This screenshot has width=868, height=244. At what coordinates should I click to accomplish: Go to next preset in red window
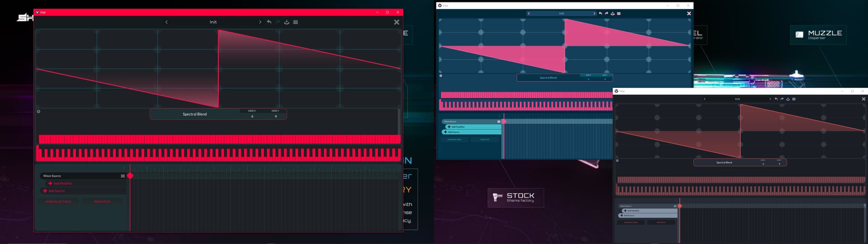(x=260, y=22)
